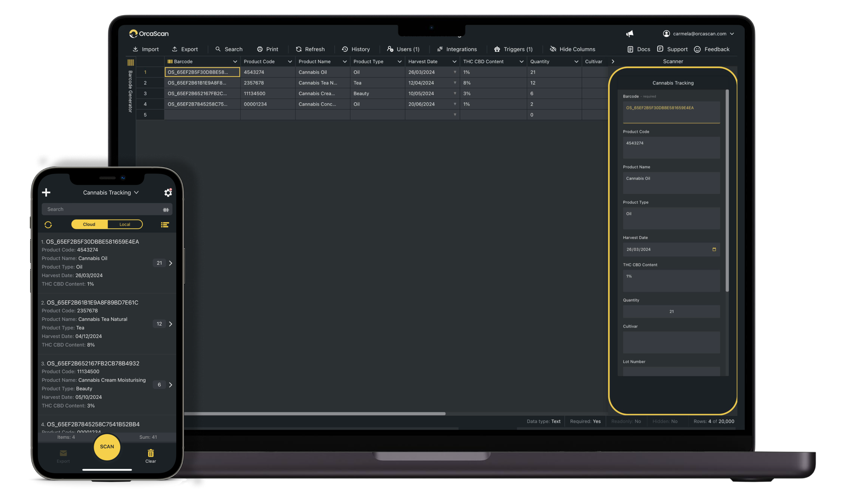Click the announcements megaphone icon

click(630, 34)
